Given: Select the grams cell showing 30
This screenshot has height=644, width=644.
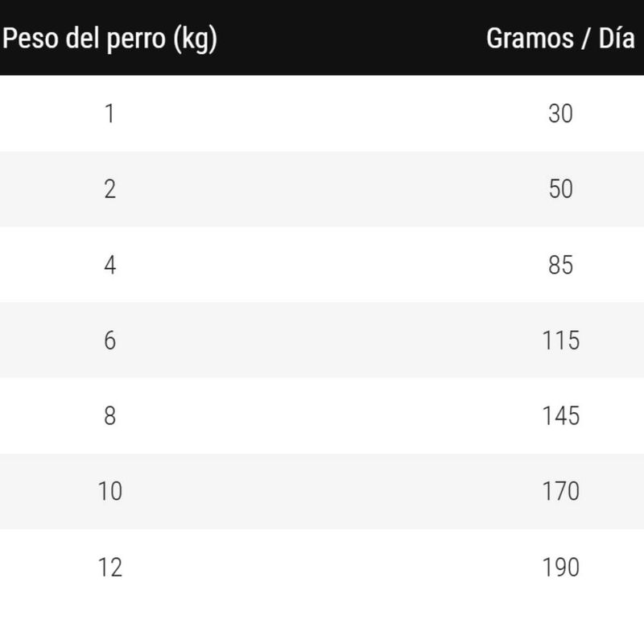Looking at the screenshot, I should [x=560, y=114].
